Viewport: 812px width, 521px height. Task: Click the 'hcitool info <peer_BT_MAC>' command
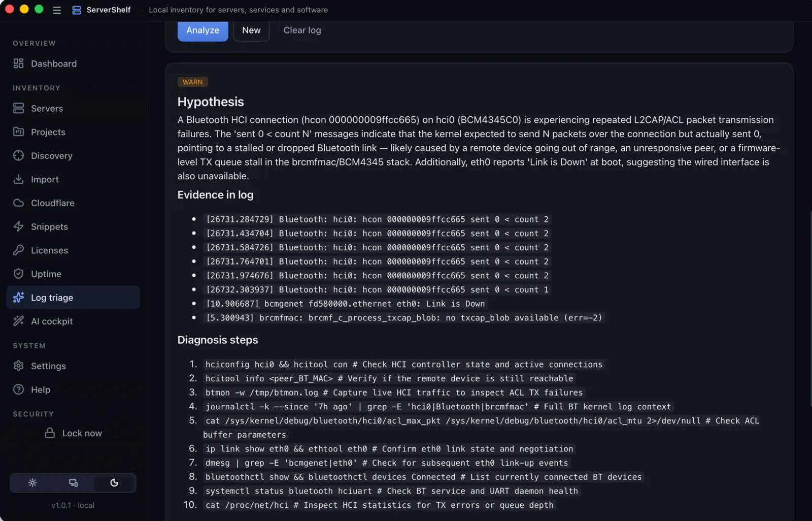389,379
